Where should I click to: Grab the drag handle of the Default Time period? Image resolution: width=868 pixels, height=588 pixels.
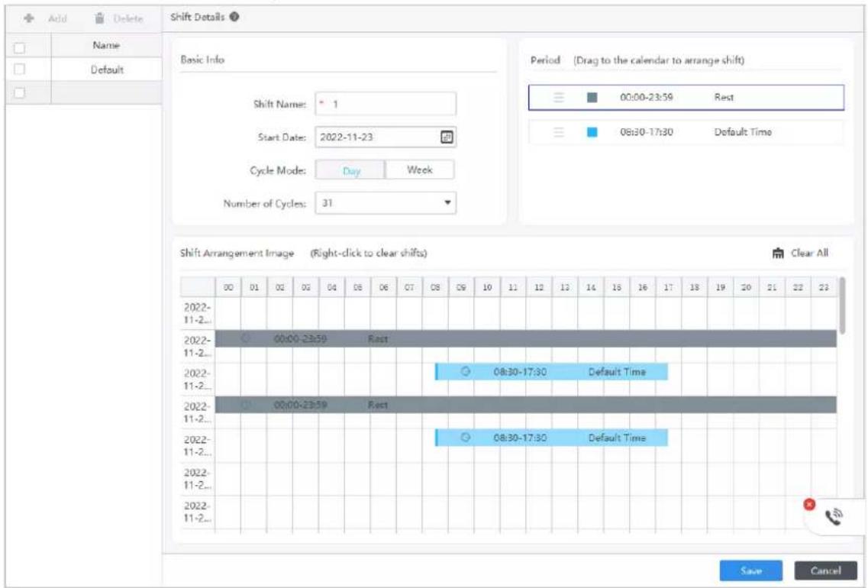tap(559, 132)
